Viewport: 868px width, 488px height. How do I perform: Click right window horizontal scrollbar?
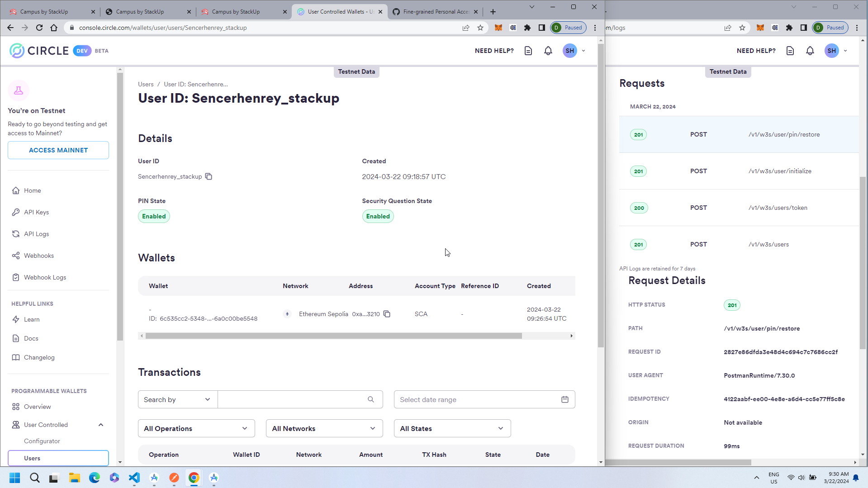click(678, 462)
